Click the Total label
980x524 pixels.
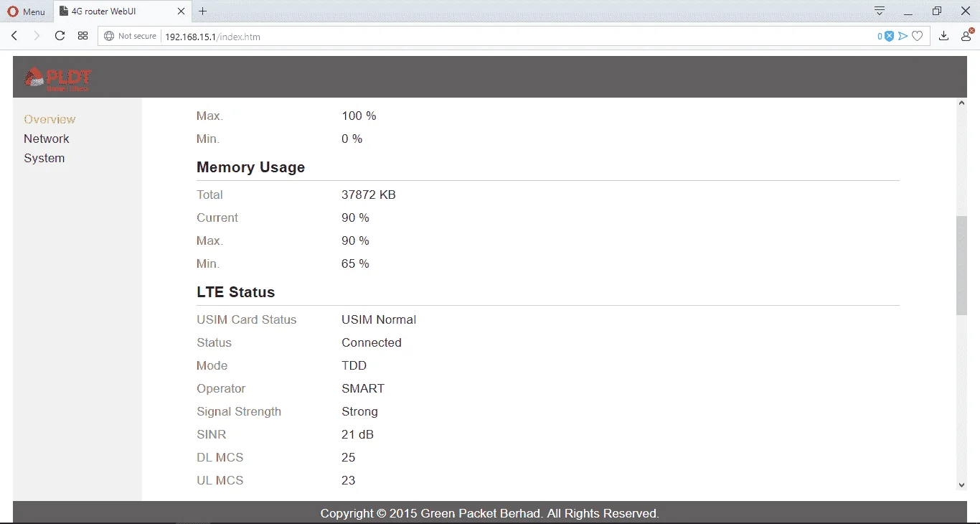(209, 195)
